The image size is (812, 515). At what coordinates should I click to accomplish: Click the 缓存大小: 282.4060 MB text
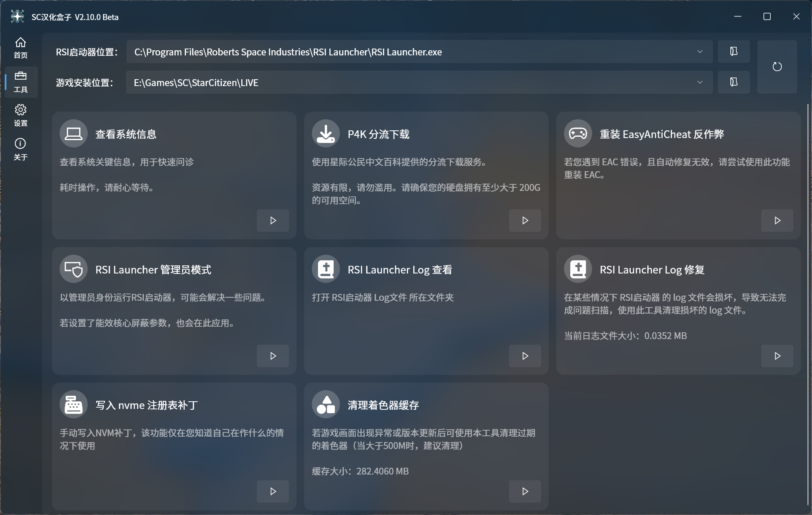(360, 471)
